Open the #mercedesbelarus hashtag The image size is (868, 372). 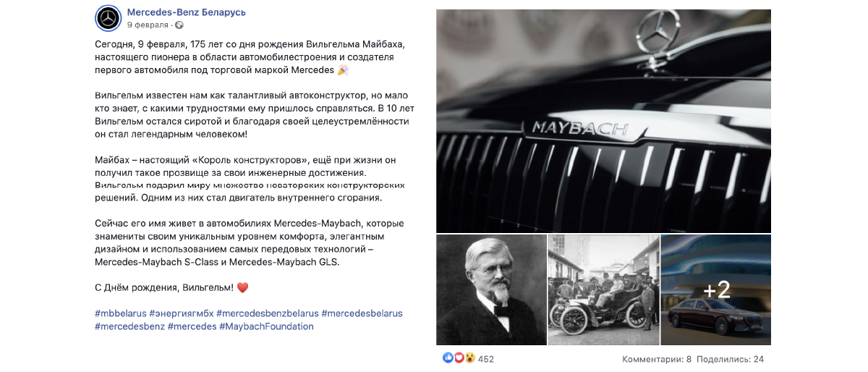(x=362, y=313)
